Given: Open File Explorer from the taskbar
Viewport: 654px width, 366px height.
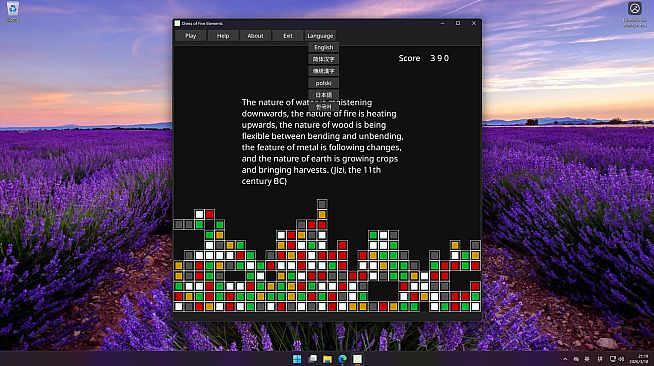Looking at the screenshot, I should coord(327,359).
